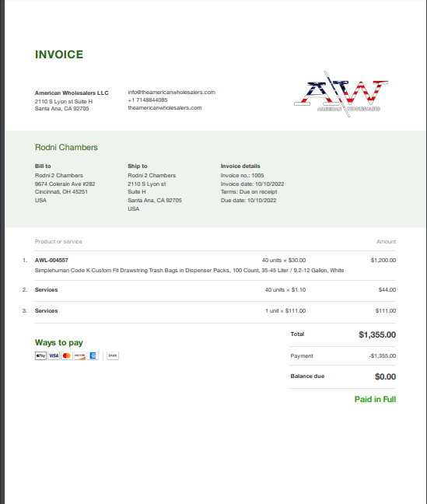Click the American Express card icon
Screen dimensions: 427x504
(x=93, y=355)
